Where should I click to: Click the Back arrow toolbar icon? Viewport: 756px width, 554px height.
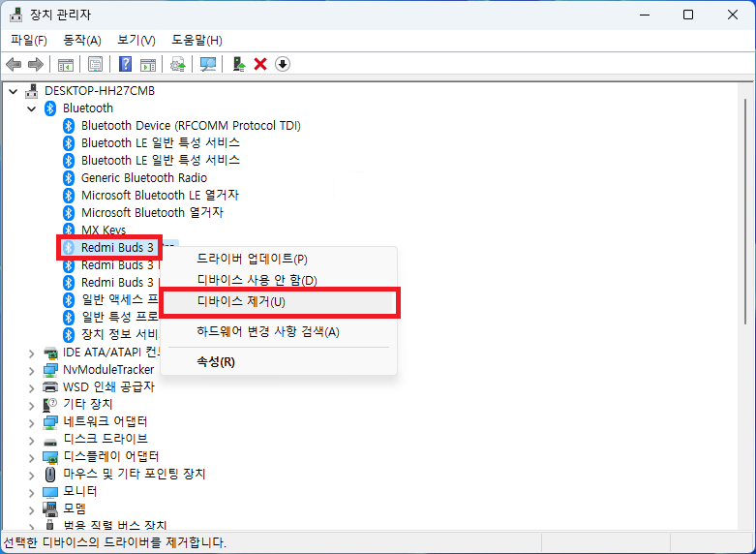click(14, 64)
